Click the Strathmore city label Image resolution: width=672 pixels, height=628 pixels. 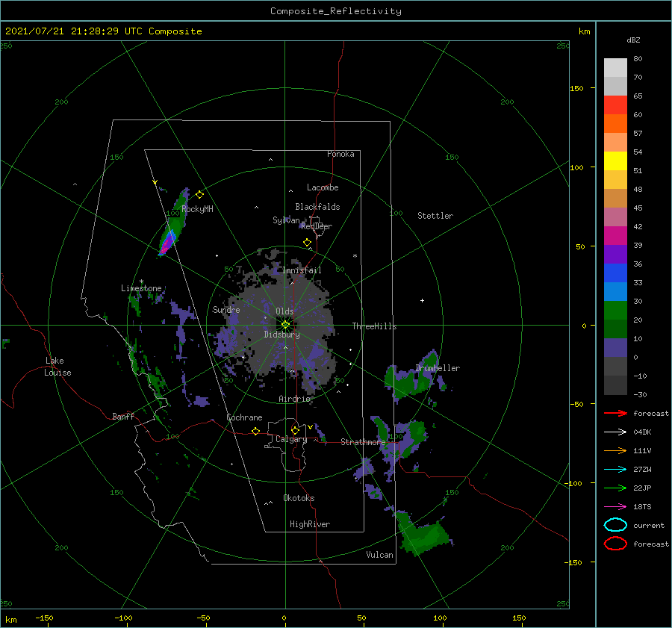pyautogui.click(x=363, y=441)
